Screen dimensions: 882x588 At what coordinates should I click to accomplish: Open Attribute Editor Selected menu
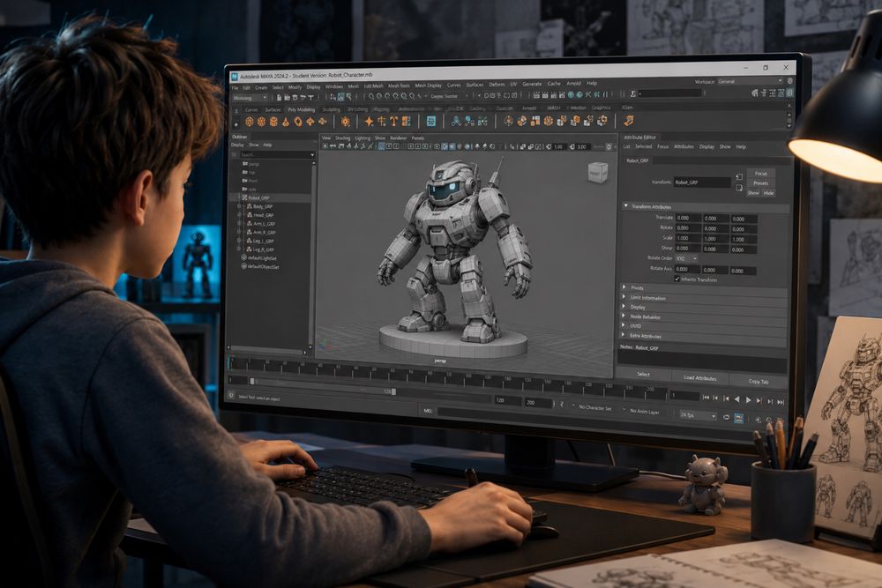[644, 146]
